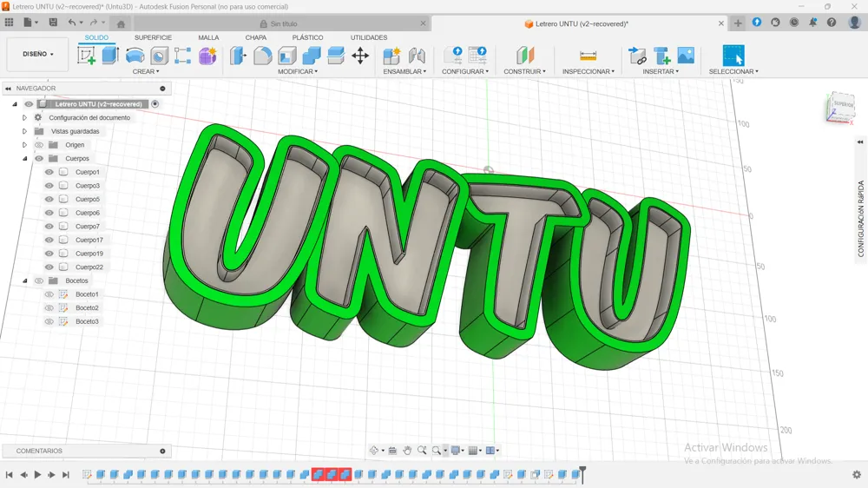Click the ViewCube SUPERIOR face
Image resolution: width=868 pixels, height=488 pixels.
pos(843,104)
